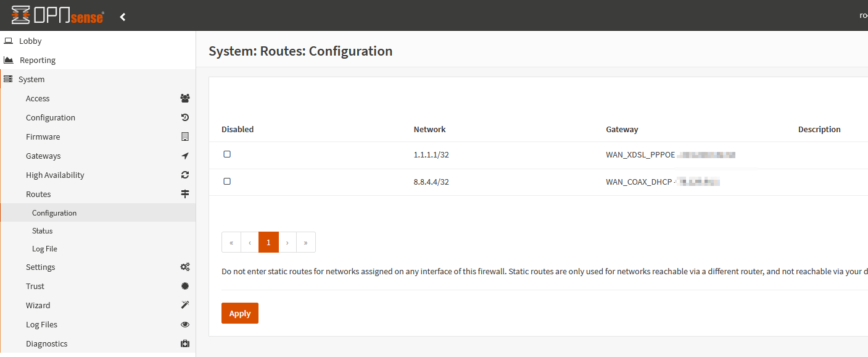This screenshot has height=357, width=868.
Task: Click the Access users icon in sidebar
Action: [184, 98]
